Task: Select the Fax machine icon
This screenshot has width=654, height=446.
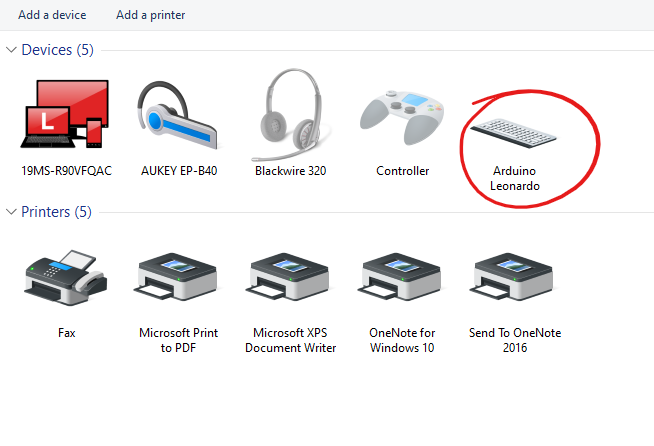Action: click(x=66, y=277)
